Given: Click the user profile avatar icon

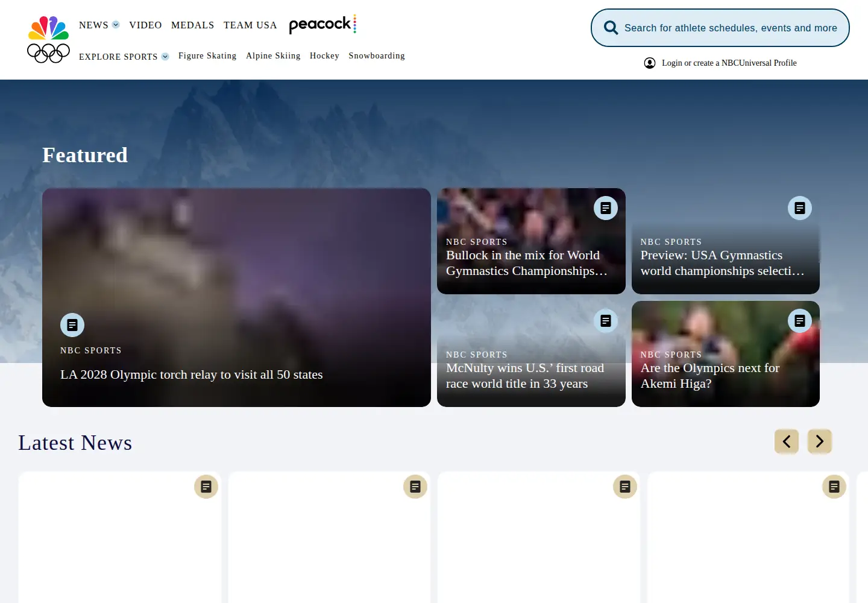Looking at the screenshot, I should click(650, 63).
